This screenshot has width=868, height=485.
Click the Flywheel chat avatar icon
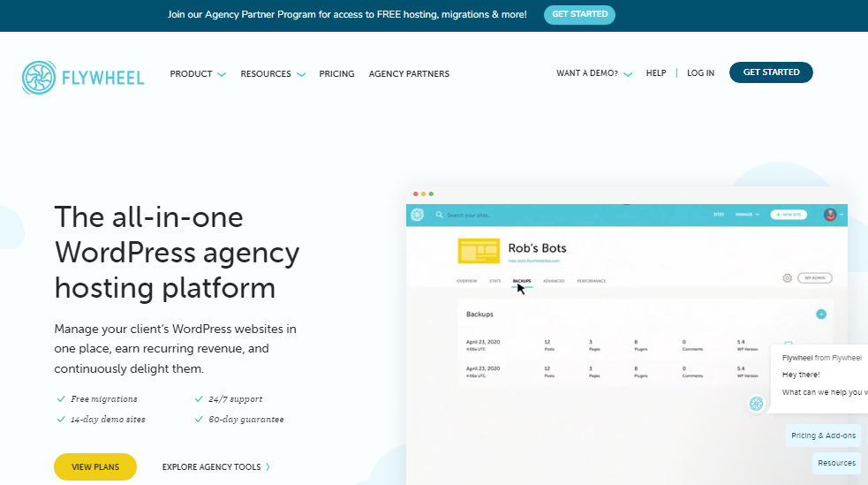coord(756,404)
